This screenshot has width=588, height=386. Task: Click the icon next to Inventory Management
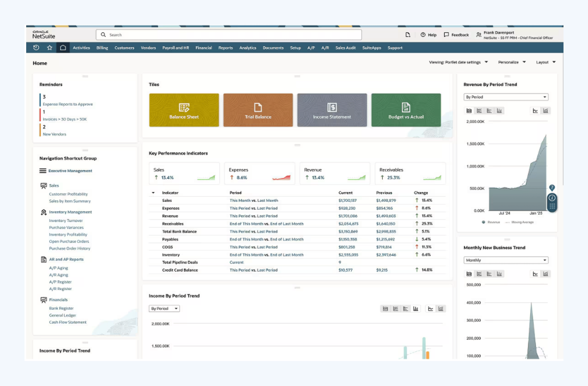point(44,212)
